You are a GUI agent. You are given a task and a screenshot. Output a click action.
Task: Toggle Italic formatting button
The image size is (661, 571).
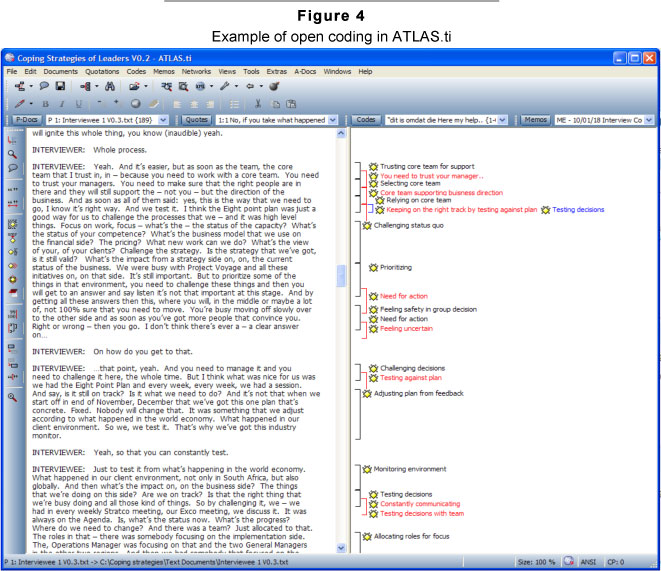coord(60,103)
